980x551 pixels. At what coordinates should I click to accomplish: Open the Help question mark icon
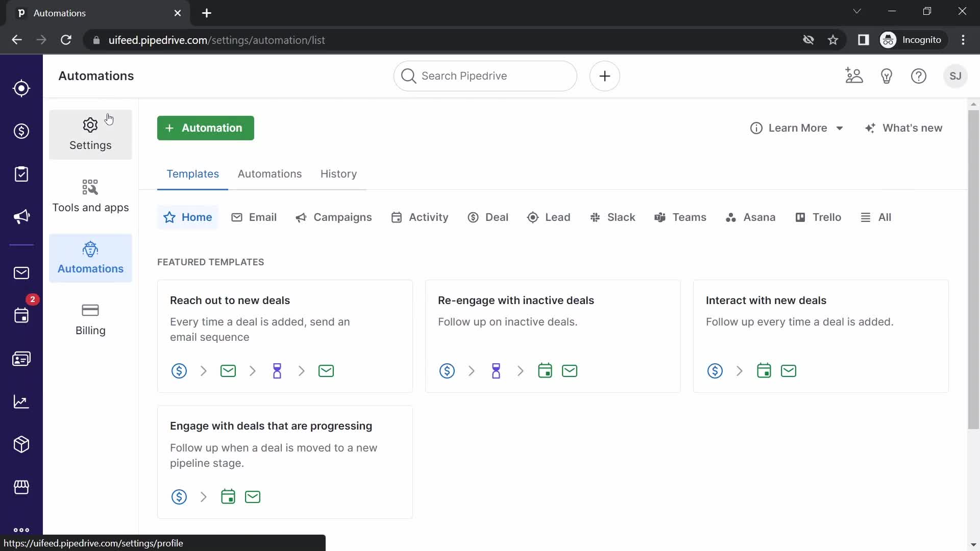click(919, 76)
